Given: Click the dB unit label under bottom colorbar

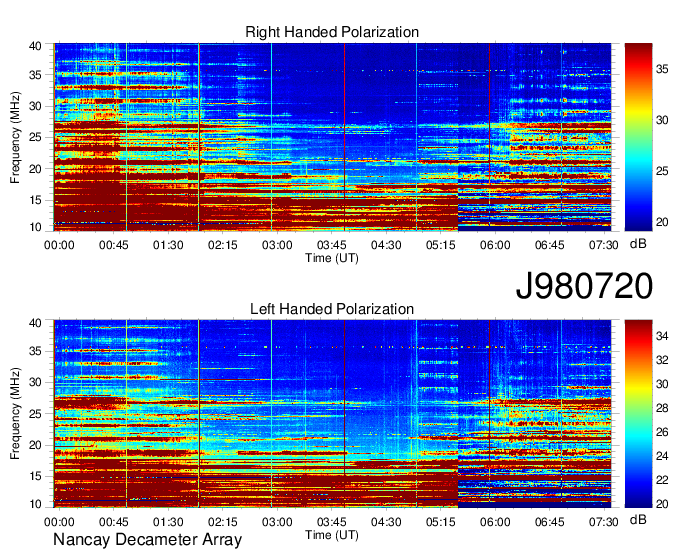Looking at the screenshot, I should pyautogui.click(x=638, y=520).
